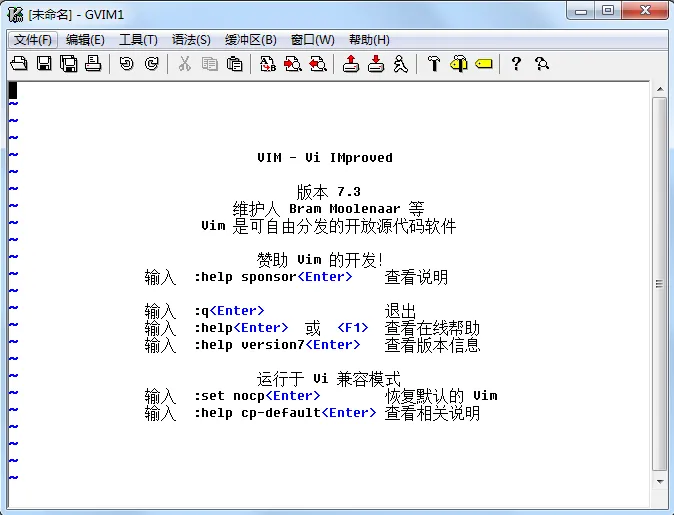
Task: Click the Help question mark icon
Action: click(x=516, y=64)
